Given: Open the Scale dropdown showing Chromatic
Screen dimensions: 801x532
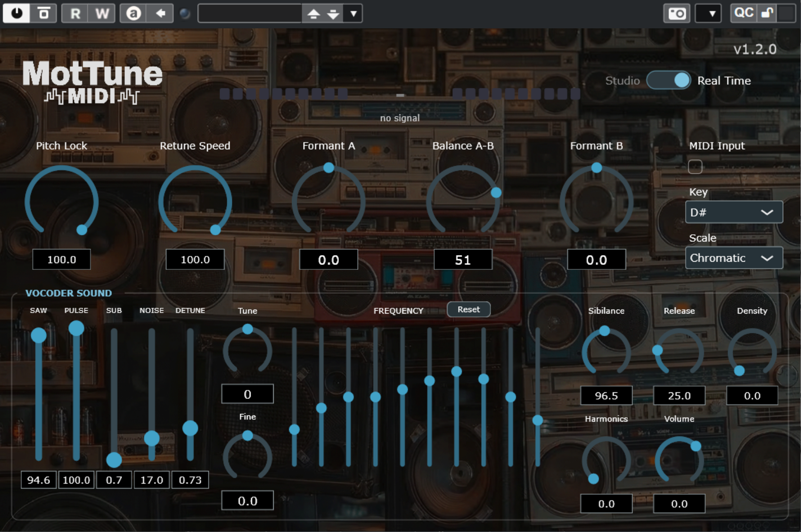Looking at the screenshot, I should tap(734, 258).
